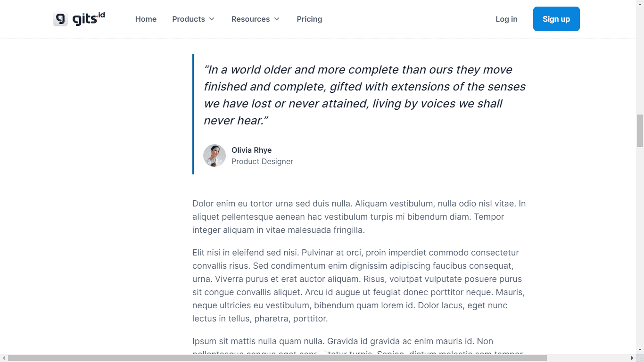Expand the Resources dropdown chevron

277,19
